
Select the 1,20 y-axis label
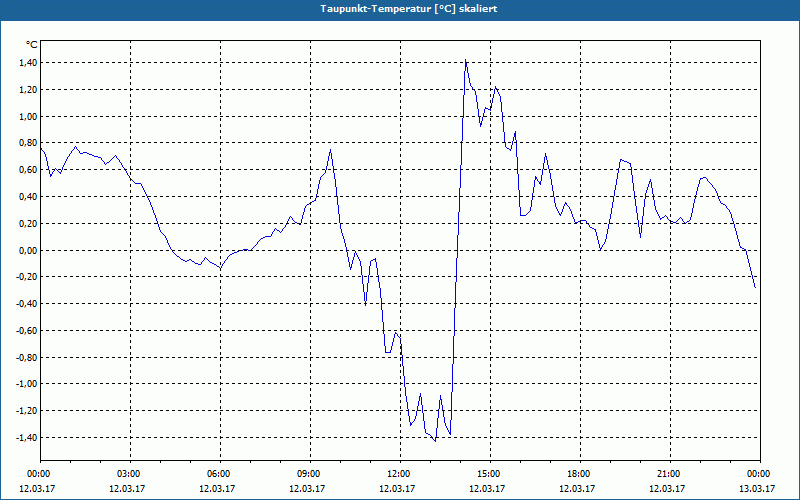coord(28,90)
